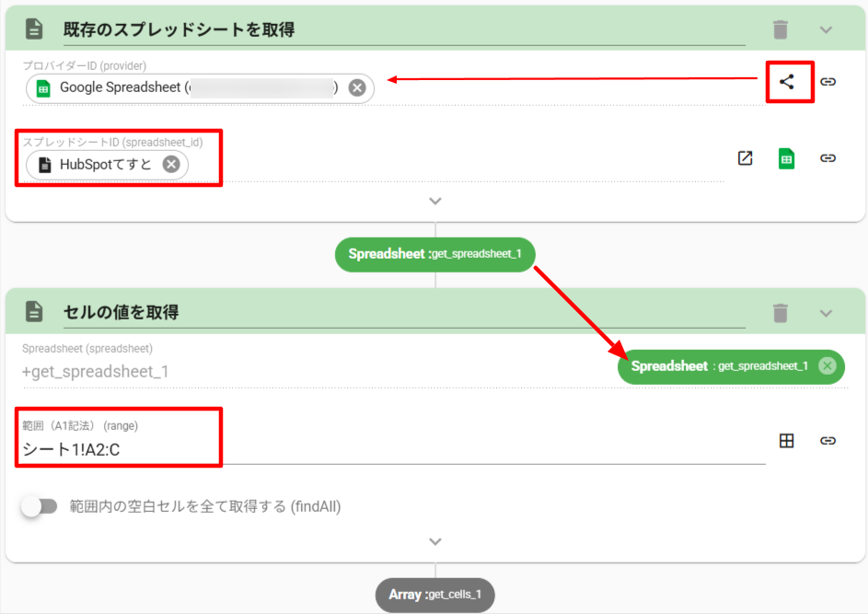Open the spreadsheet via the external link icon
The image size is (868, 614).
[746, 157]
